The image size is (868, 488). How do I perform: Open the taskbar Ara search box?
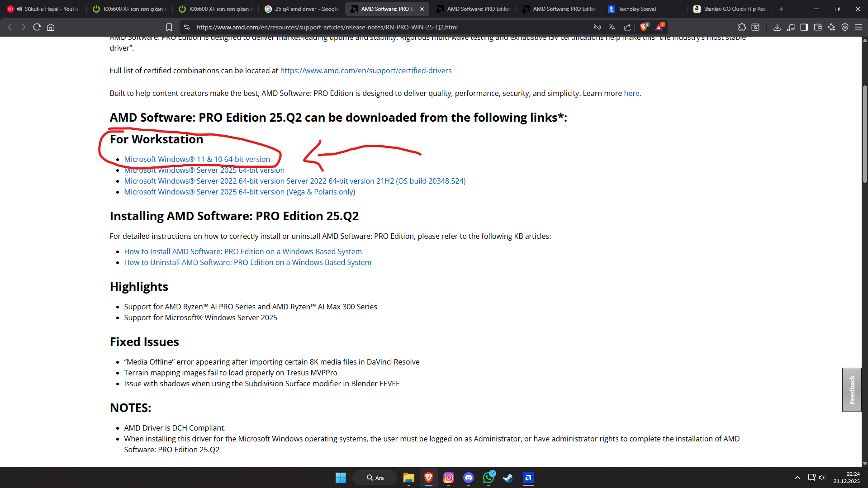[375, 478]
